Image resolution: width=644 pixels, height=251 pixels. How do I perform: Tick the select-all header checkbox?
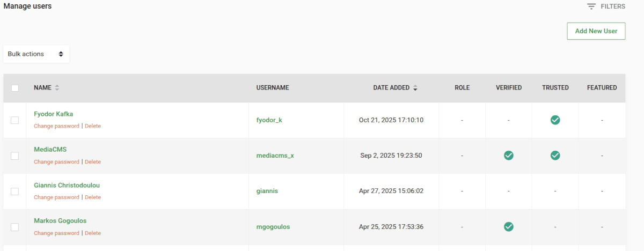click(x=15, y=88)
